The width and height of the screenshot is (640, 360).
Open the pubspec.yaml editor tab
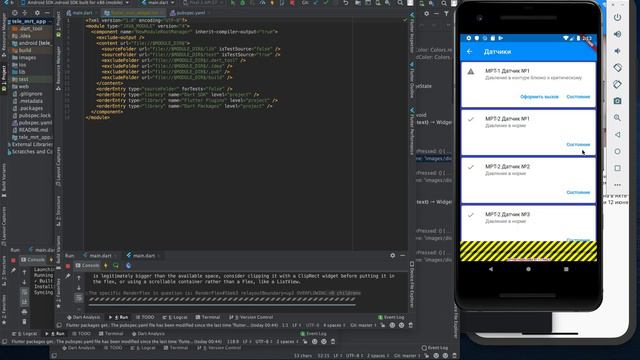tap(190, 13)
